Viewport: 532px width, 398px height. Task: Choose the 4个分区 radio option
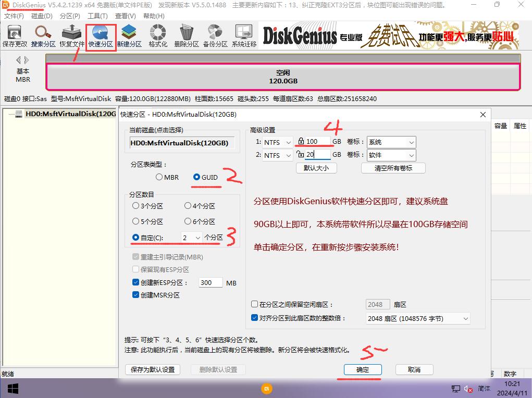click(x=188, y=206)
